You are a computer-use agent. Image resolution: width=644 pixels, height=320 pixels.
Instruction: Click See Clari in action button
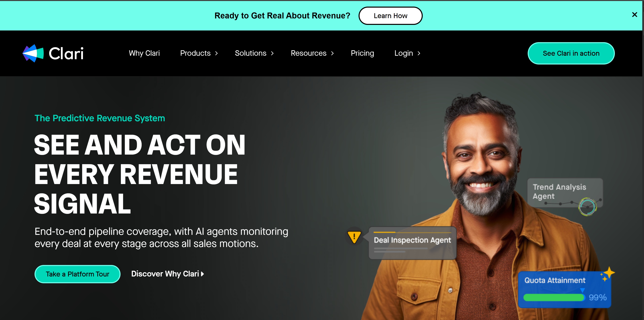(x=571, y=53)
